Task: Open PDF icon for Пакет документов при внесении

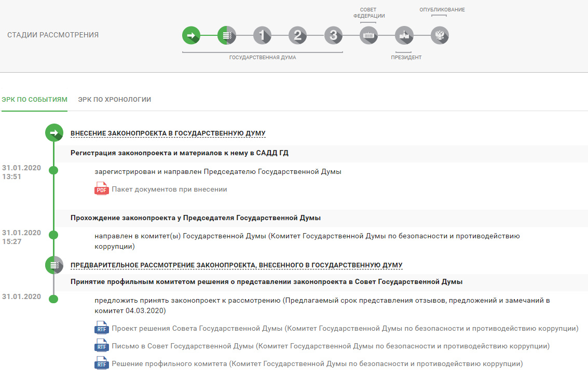Action: pos(101,188)
